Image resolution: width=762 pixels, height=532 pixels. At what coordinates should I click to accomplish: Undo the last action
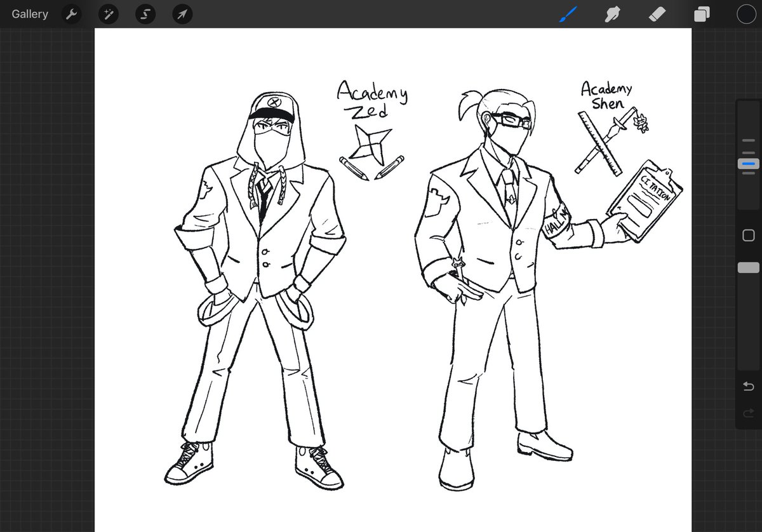(x=748, y=387)
